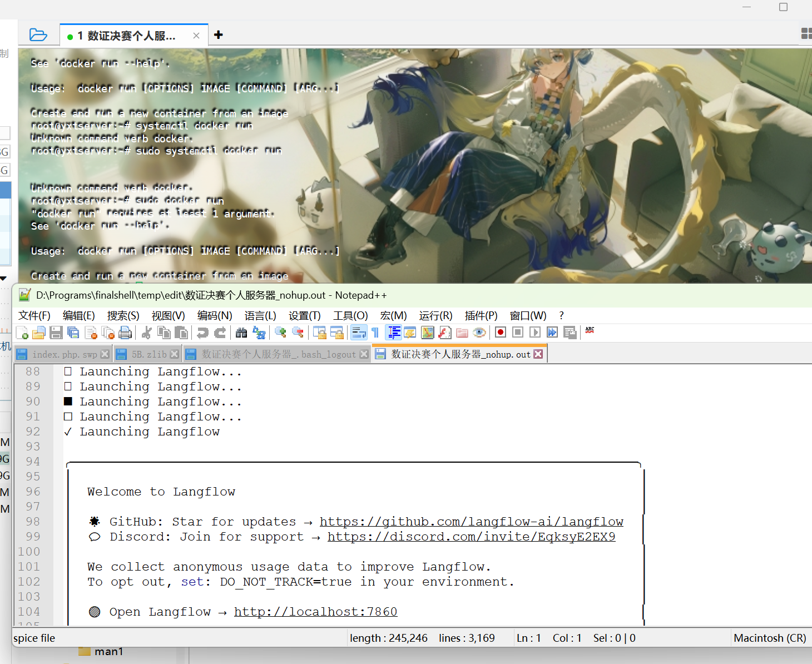Switch to the .bash_logout tab
The height and width of the screenshot is (664, 812).
[x=278, y=354]
